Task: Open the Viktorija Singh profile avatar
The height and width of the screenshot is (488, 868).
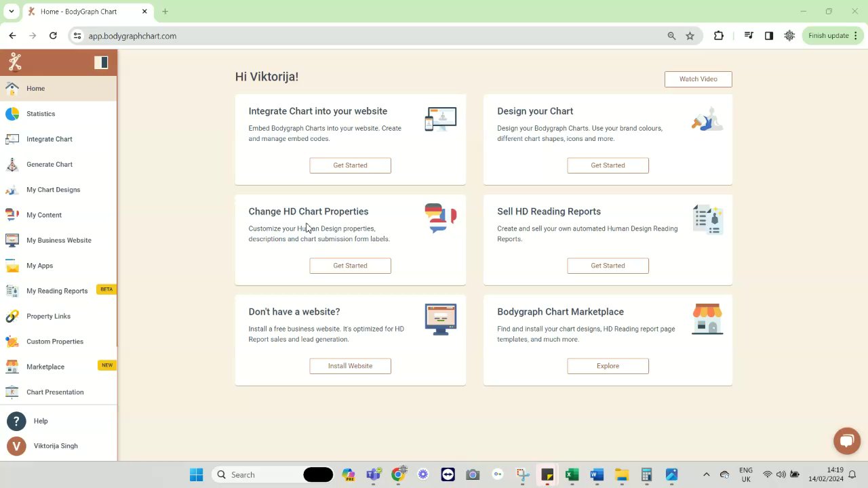Action: [16, 446]
